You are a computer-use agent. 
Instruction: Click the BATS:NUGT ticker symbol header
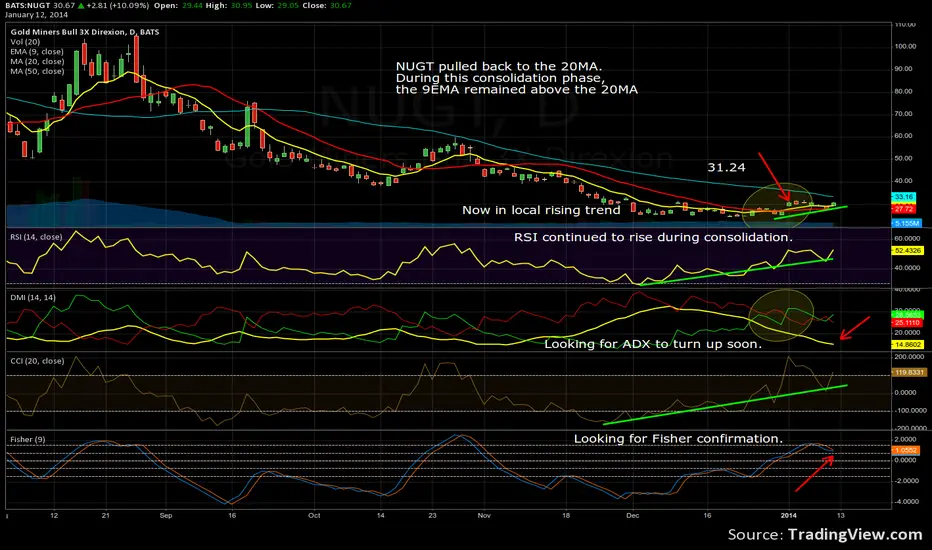27,5
